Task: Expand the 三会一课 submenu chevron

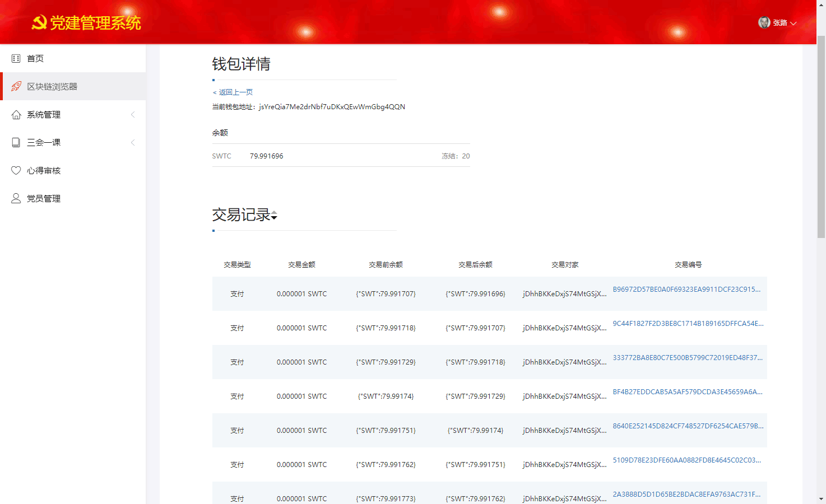Action: point(133,142)
